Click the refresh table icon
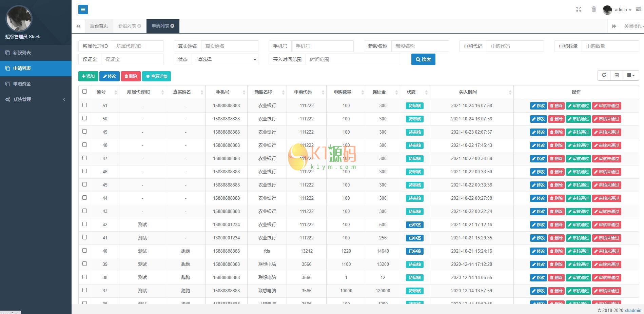This screenshot has width=644, height=314. [x=604, y=75]
